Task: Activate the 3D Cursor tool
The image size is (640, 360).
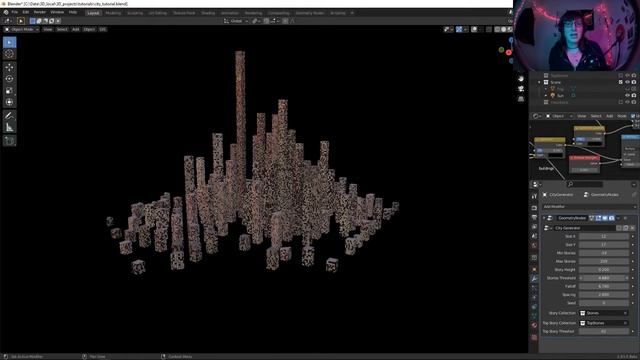Action: click(x=9, y=54)
